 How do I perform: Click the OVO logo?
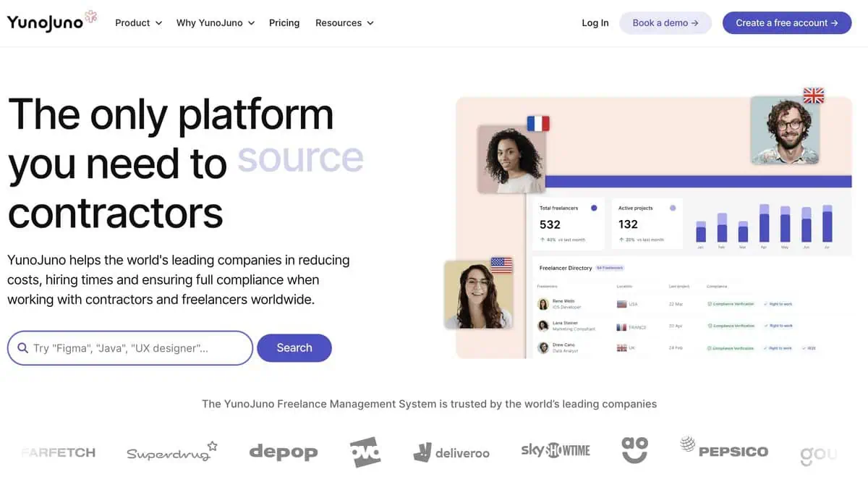coord(365,452)
